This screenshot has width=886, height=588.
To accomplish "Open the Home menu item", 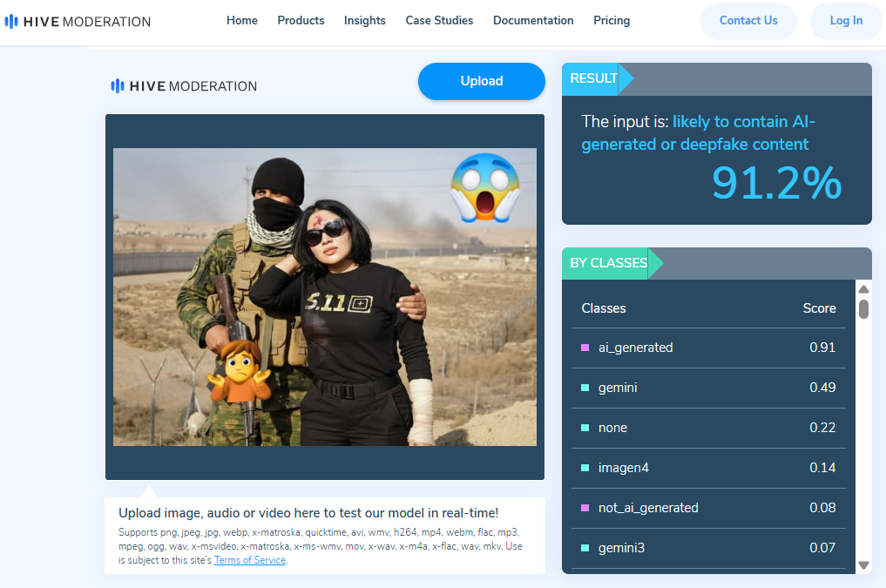I will coord(241,20).
